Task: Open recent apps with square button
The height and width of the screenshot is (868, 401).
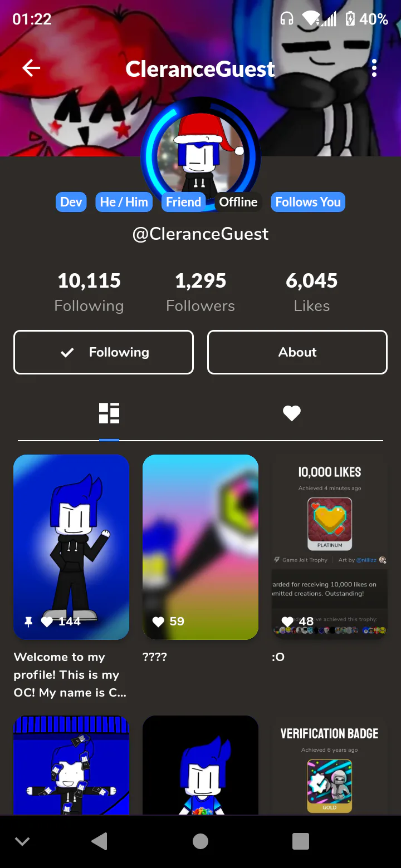Action: (301, 841)
